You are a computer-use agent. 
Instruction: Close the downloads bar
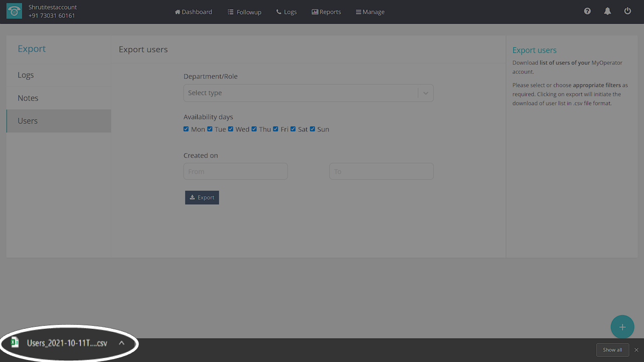(x=636, y=350)
